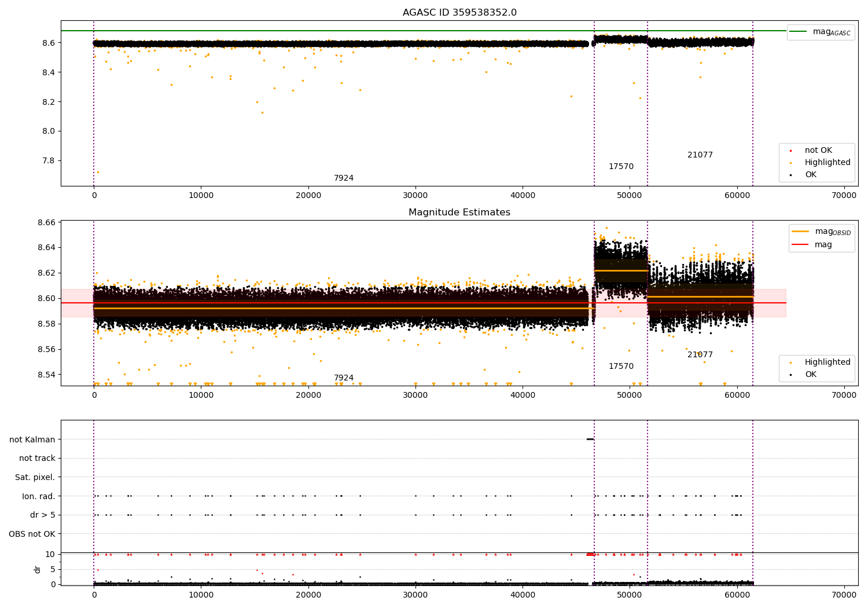This screenshot has height=608, width=868.
Task: Click the title 'AGASC ID 359538352.0'
Action: (x=459, y=13)
